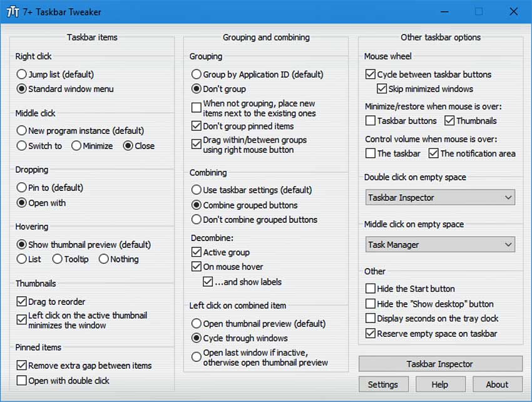
Task: Select Open thumbnail preview (default) option
Action: [197, 324]
